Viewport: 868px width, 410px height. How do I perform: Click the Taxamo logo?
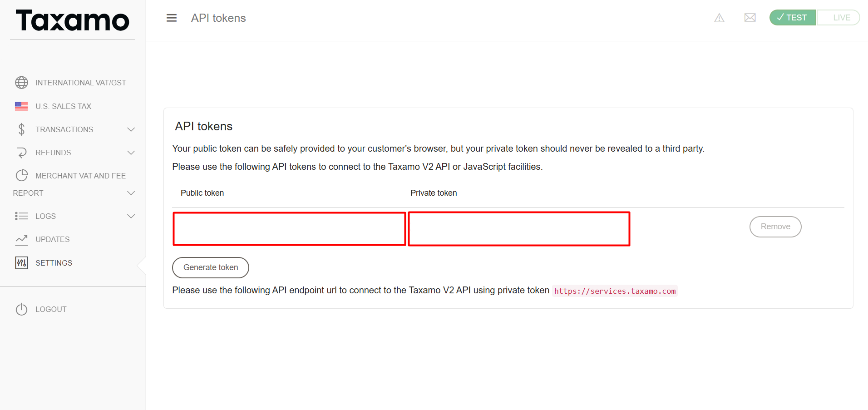point(73,21)
